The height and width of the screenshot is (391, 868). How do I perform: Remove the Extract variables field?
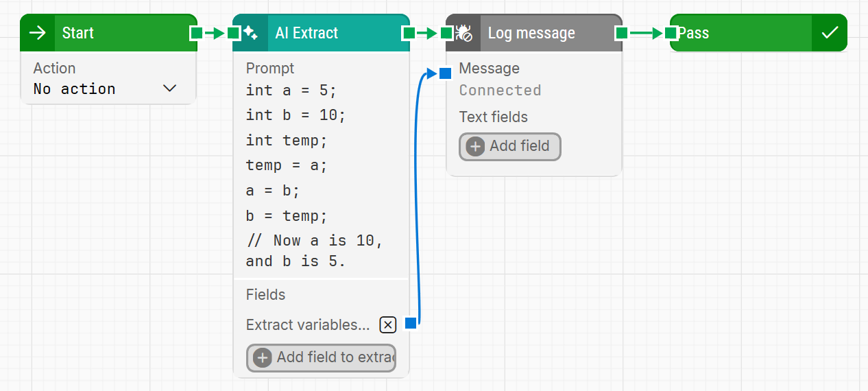click(x=388, y=324)
